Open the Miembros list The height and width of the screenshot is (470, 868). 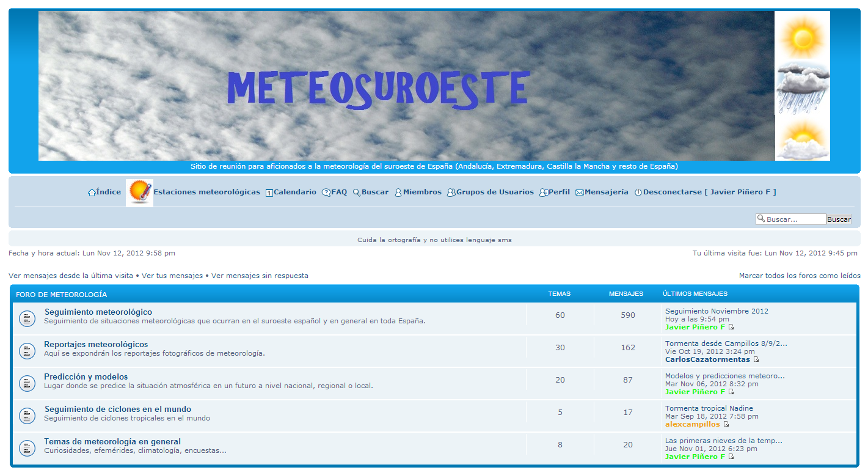coord(422,192)
